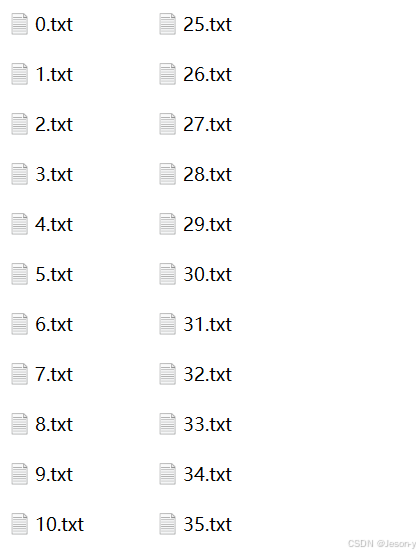Select the 0.txt file icon

19,24
